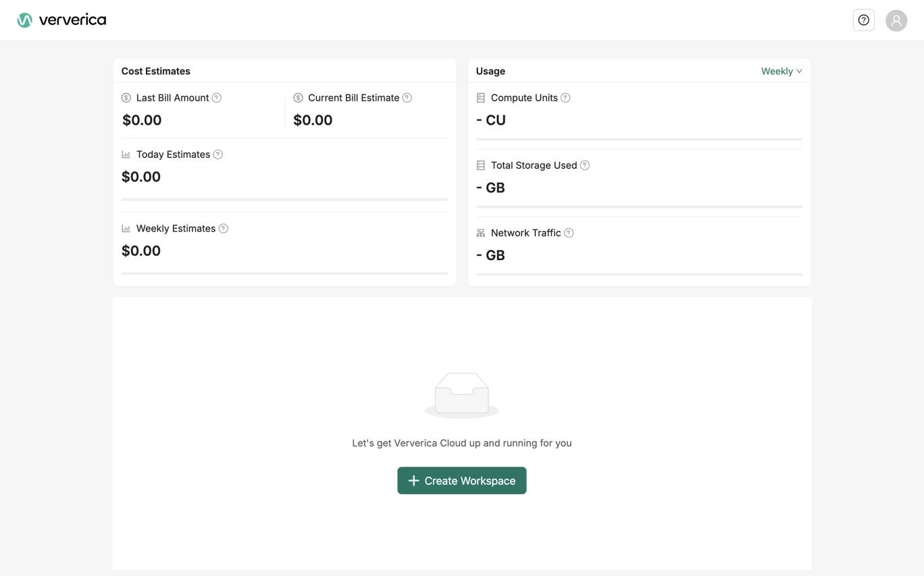Click the Usage panel heading
The height and width of the screenshot is (576, 924).
490,71
